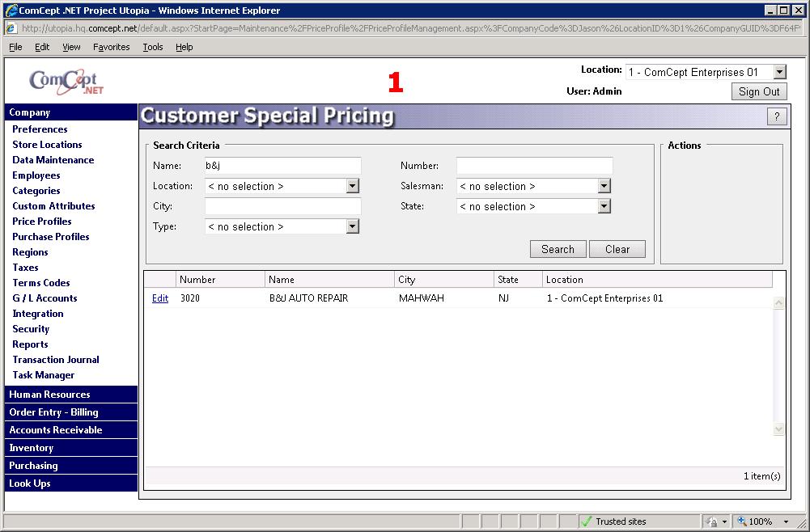810x532 pixels.
Task: Open the zoom level 100% control
Action: pyautogui.click(x=761, y=521)
